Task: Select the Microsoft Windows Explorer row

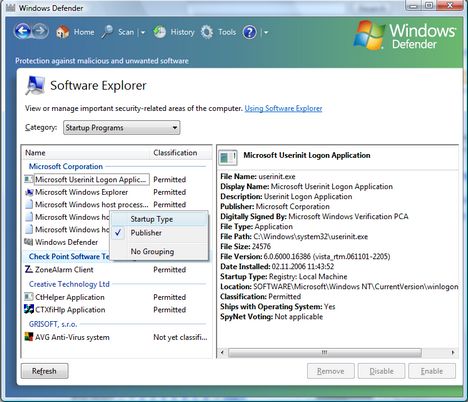Action: [x=117, y=192]
